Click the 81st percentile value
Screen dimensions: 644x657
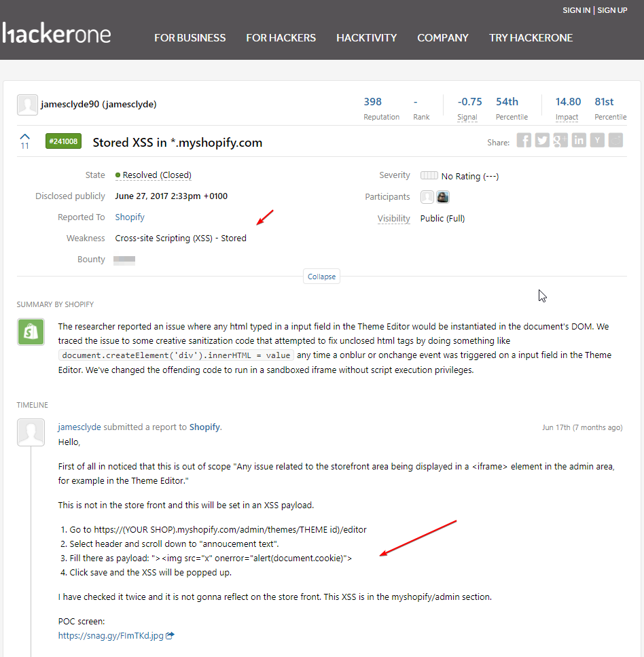604,102
